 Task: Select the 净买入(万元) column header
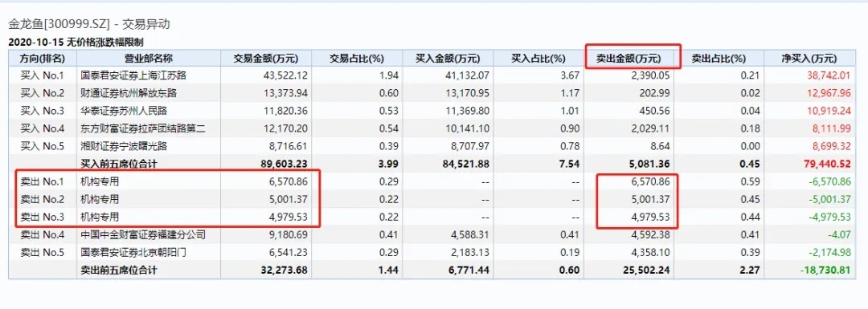812,59
